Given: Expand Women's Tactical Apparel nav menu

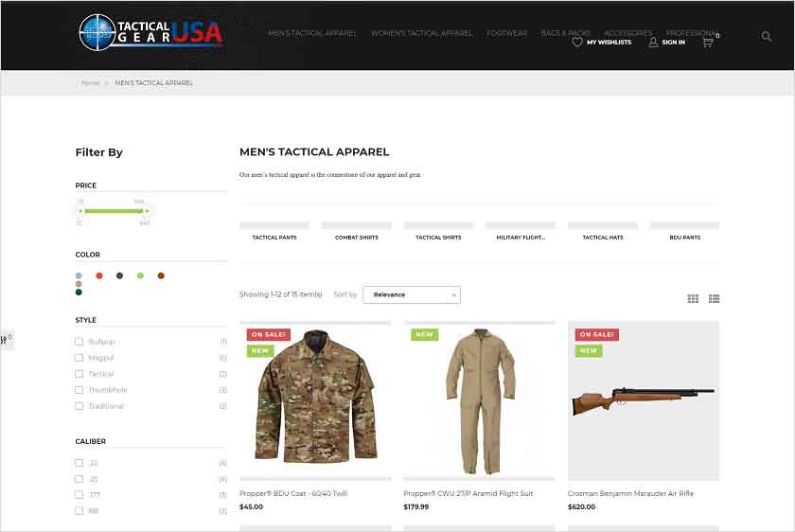Looking at the screenshot, I should pyautogui.click(x=421, y=33).
